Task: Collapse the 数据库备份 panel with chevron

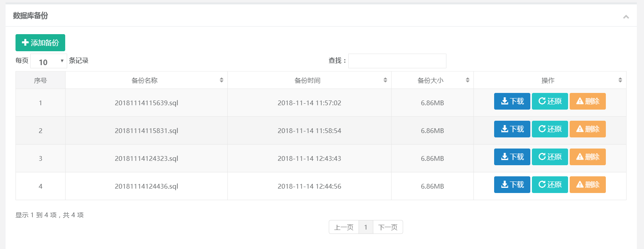Action: pos(626,17)
